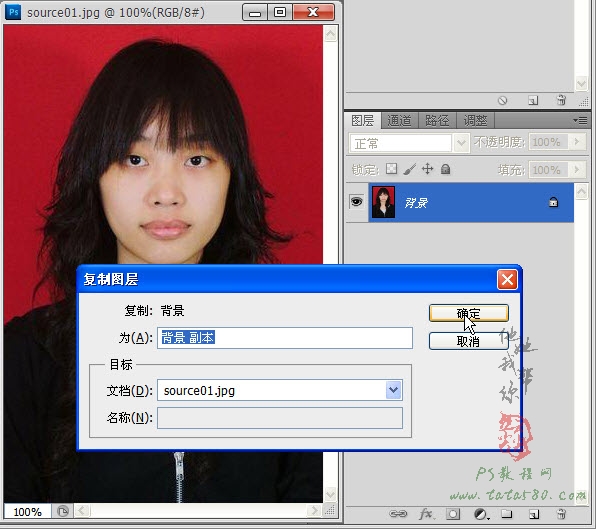Switch to the 路径 paths tab
The image size is (596, 529).
pyautogui.click(x=437, y=120)
